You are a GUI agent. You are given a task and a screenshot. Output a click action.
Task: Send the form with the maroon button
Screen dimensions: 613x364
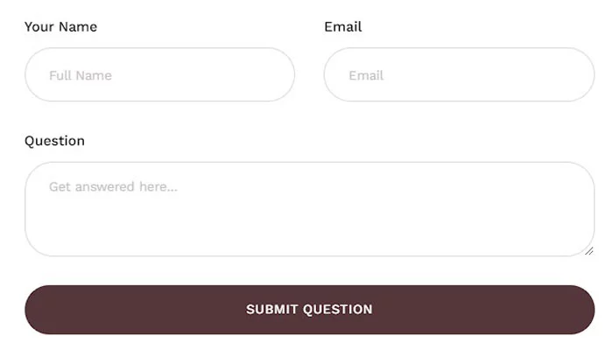coord(309,310)
